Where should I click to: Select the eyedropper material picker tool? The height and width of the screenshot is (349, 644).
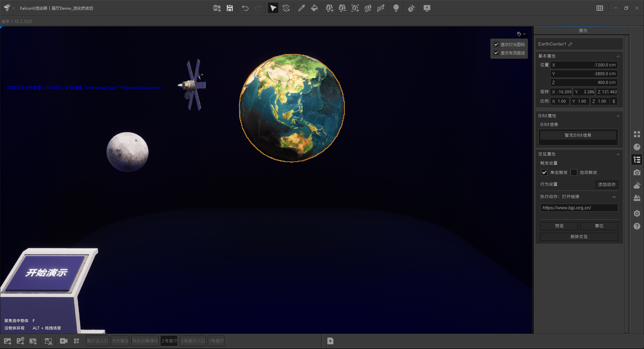click(x=302, y=8)
